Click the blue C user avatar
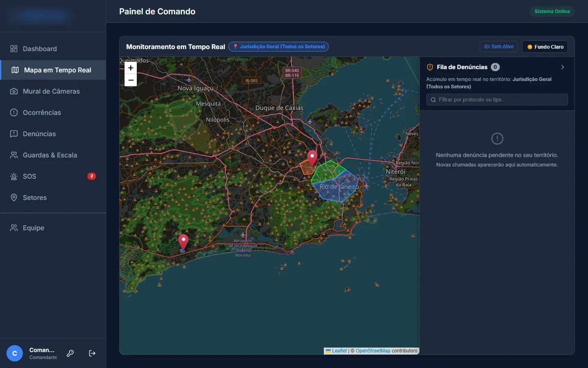Screen dimensions: 588x368 [15, 353]
